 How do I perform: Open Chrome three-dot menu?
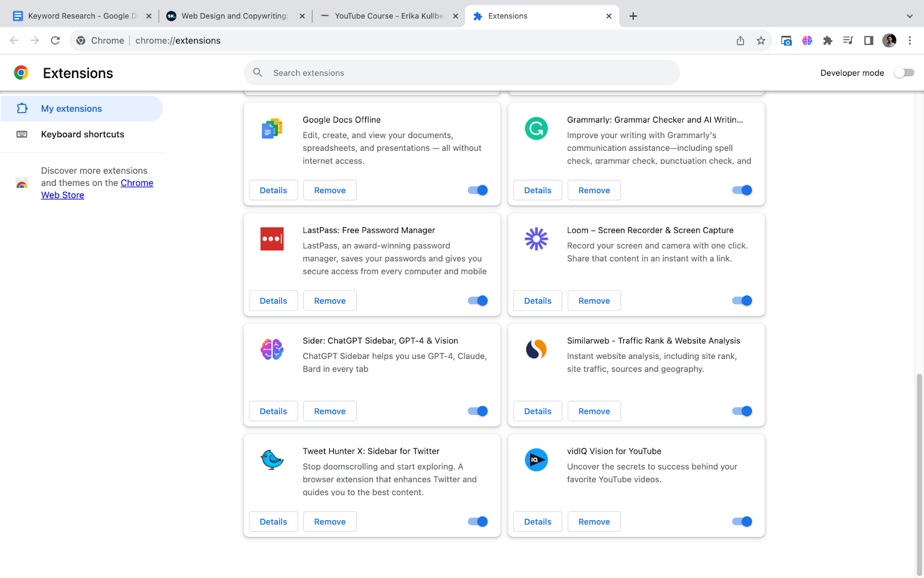(x=910, y=40)
